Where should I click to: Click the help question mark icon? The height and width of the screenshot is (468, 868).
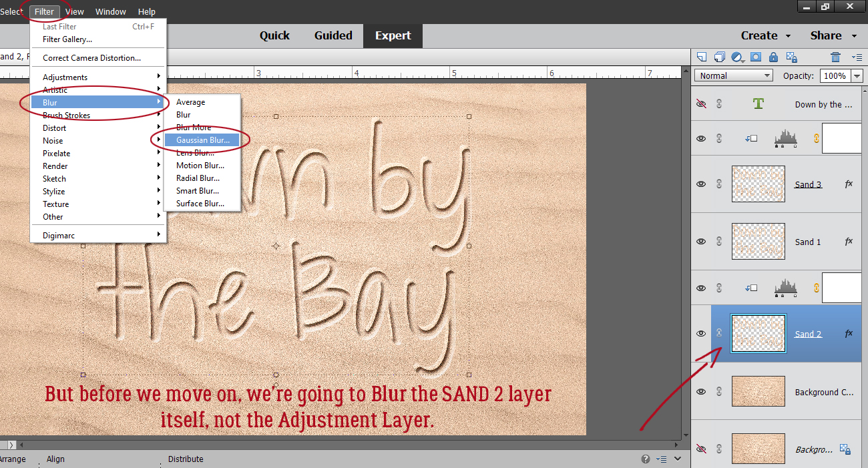pos(646,459)
